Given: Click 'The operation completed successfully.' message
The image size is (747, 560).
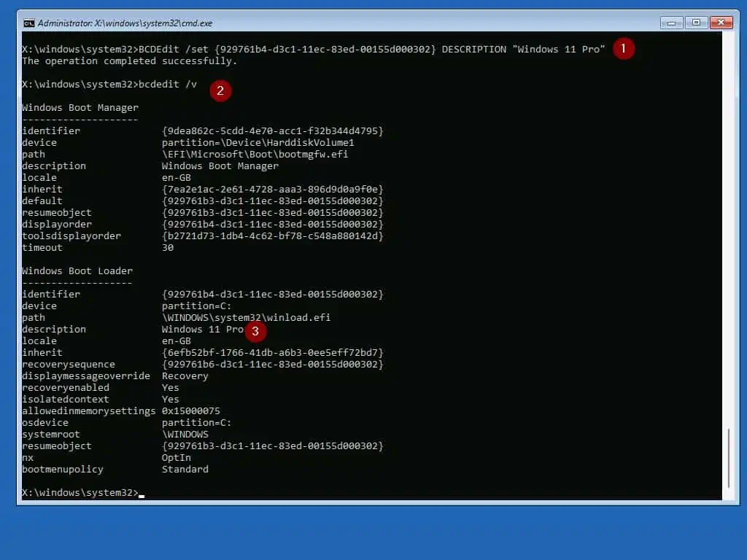Looking at the screenshot, I should click(x=130, y=61).
